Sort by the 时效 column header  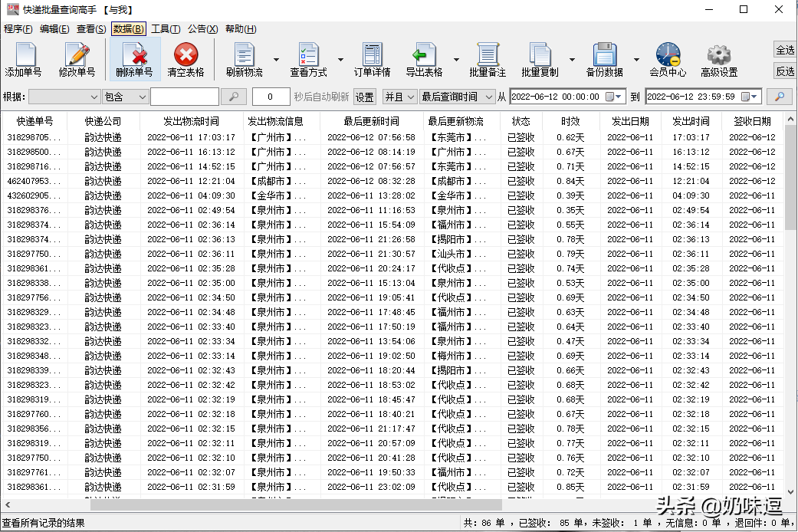point(570,121)
